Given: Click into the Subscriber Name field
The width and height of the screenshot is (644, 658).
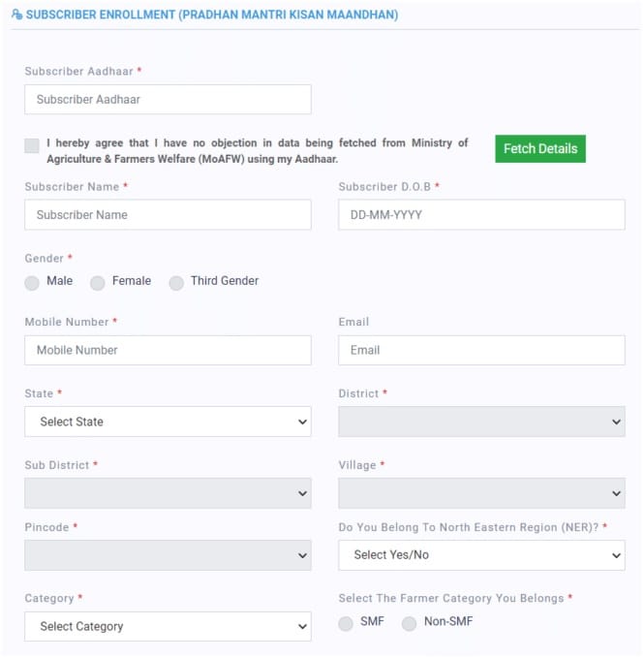Looking at the screenshot, I should (x=168, y=215).
